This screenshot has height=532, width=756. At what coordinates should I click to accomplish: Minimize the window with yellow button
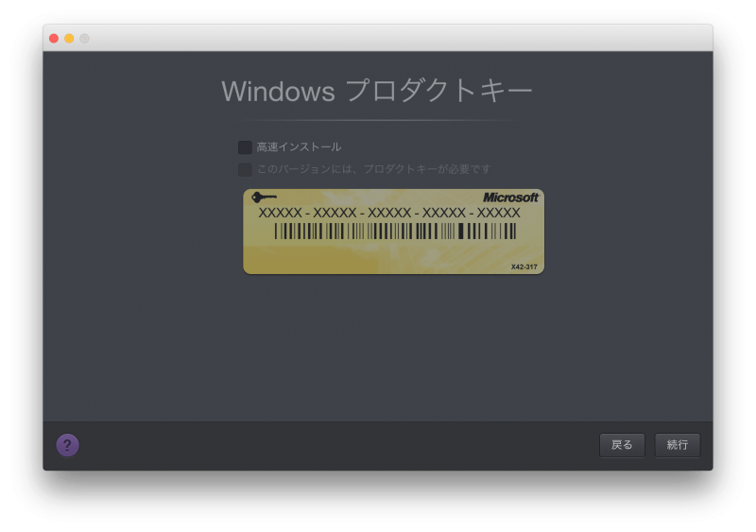69,39
